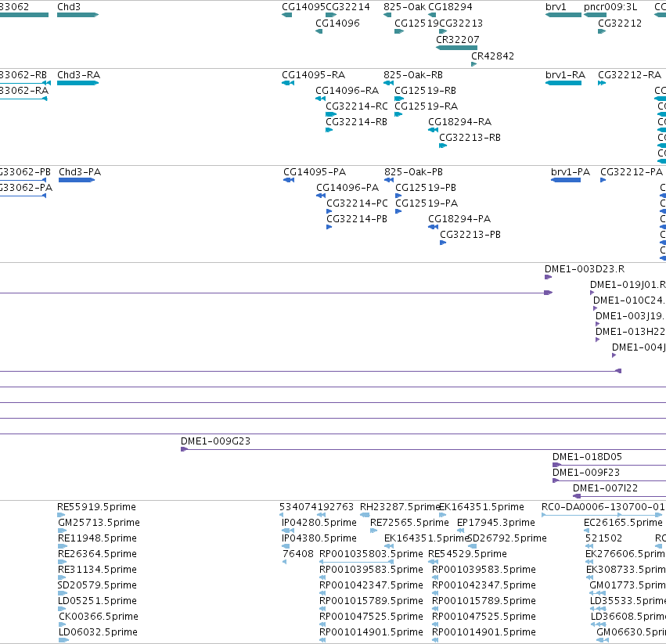Select the pncr009:3L gene label
Viewport: 666px width, 644px height.
(x=610, y=7)
